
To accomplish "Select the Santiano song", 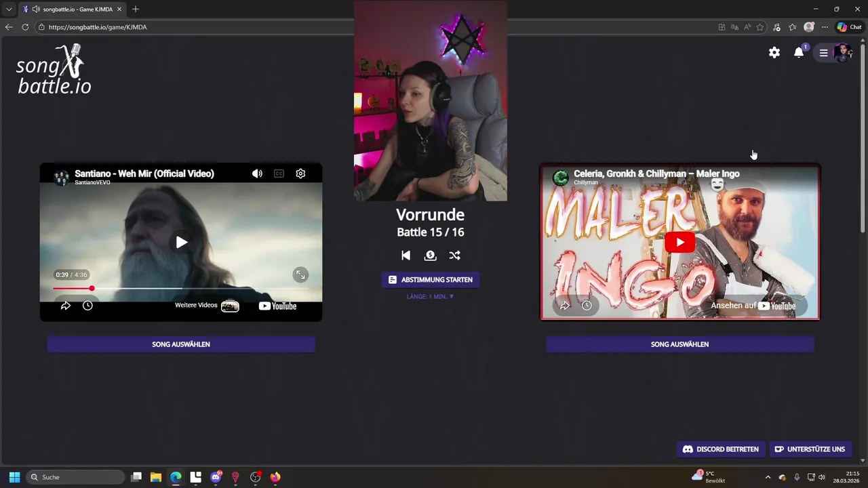I will pyautogui.click(x=181, y=344).
